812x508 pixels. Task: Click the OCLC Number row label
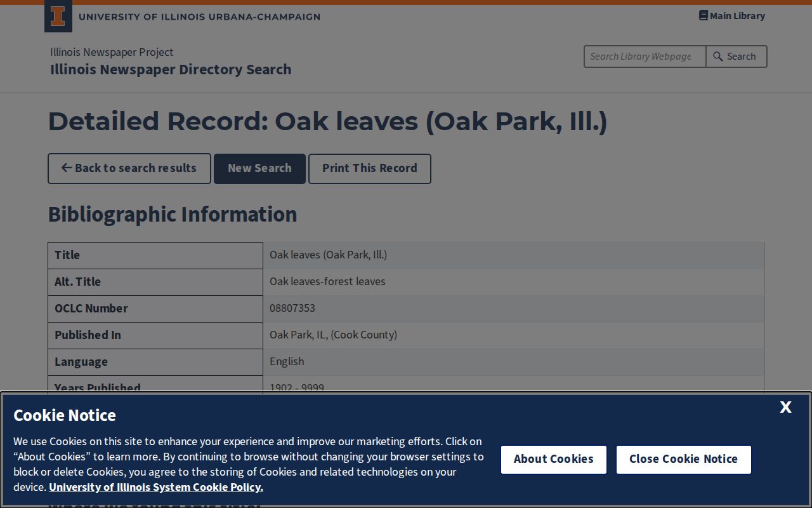click(91, 309)
